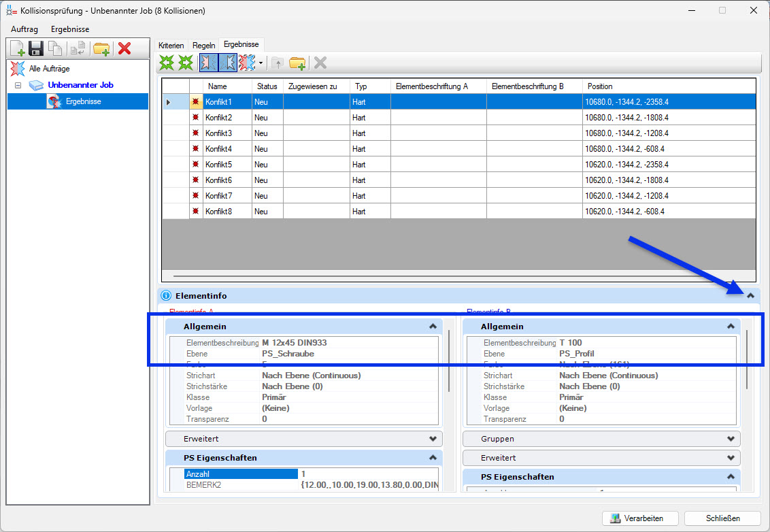Create a new job with the blank page icon
Viewport: 770px width, 532px height.
pos(17,48)
